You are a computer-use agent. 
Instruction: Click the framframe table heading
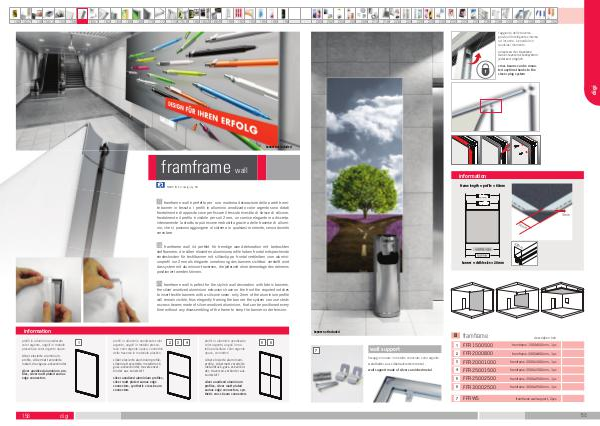click(475, 335)
